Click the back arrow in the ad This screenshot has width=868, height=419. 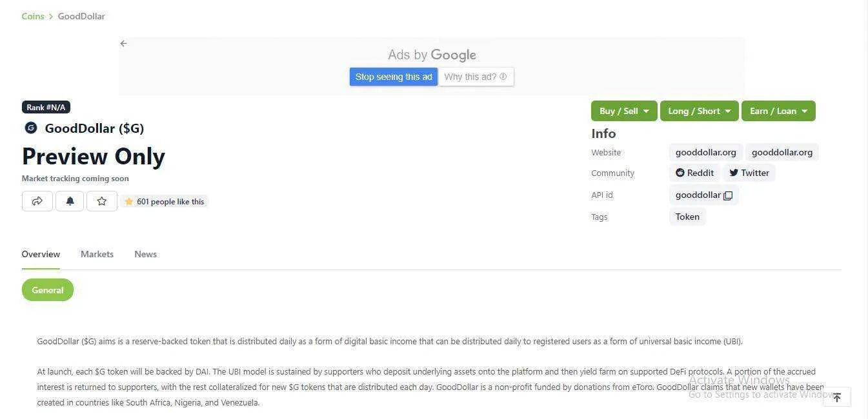pos(123,44)
